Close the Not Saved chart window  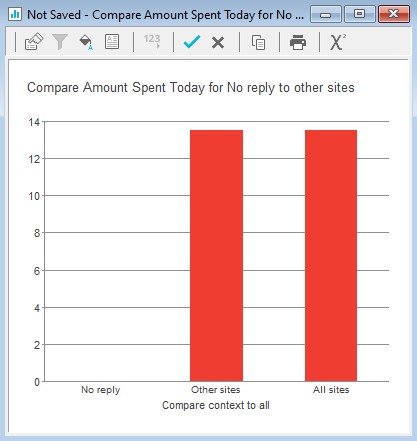(394, 14)
